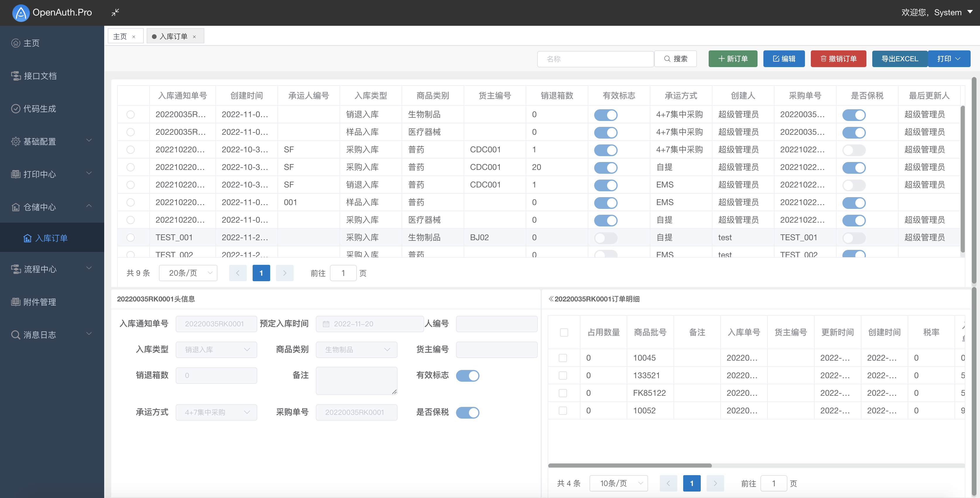Select 入库订单 in the sidebar submenu

52,238
